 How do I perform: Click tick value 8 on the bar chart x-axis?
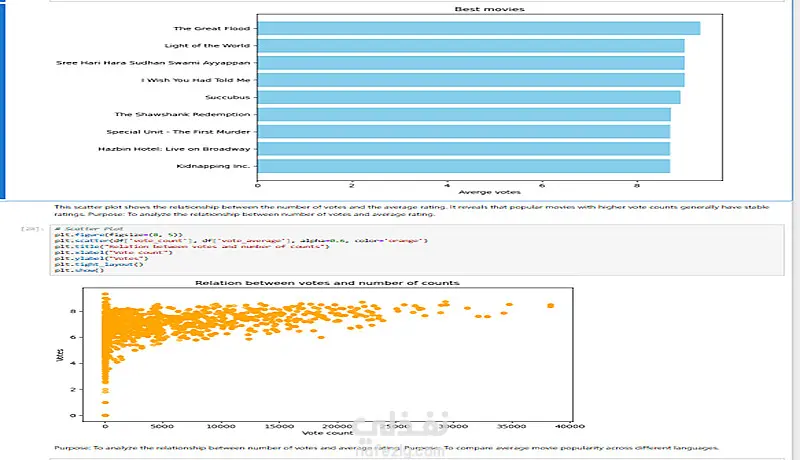coord(637,186)
